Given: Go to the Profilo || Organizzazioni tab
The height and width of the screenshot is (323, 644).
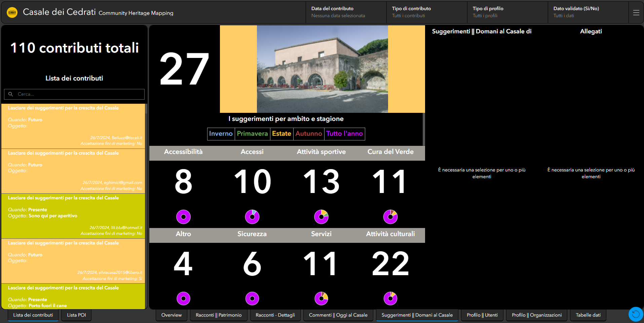Looking at the screenshot, I should pyautogui.click(x=537, y=315).
